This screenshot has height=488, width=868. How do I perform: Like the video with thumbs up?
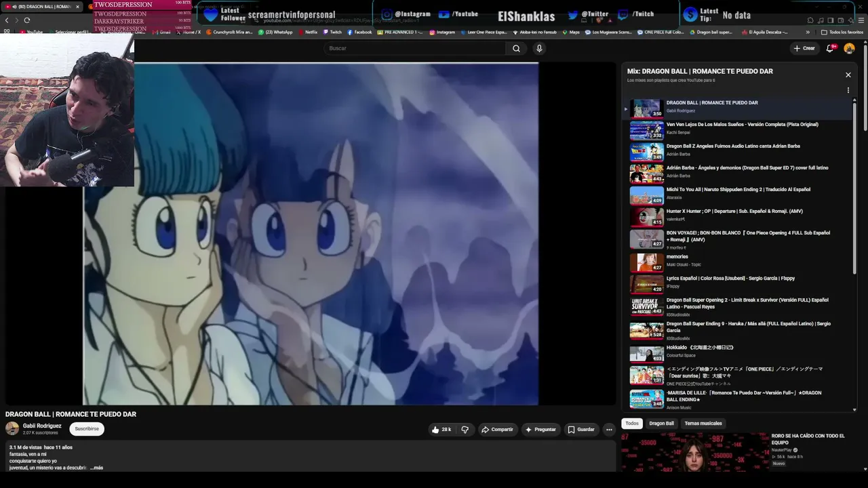coord(441,429)
